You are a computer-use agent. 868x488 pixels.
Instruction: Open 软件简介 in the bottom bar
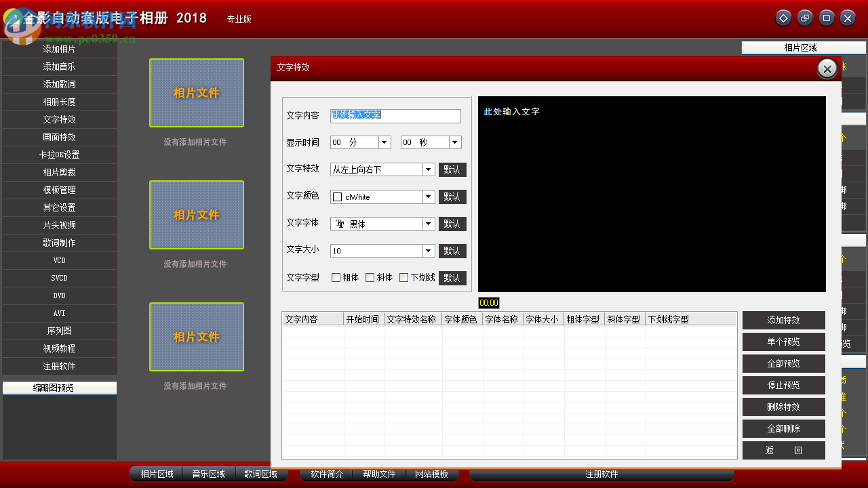[327, 474]
